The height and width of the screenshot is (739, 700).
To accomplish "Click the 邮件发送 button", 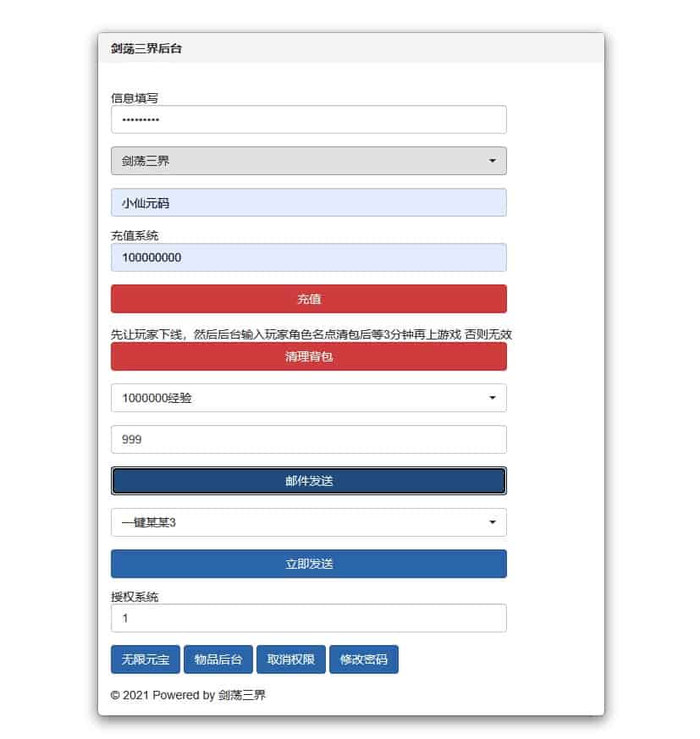I will [x=309, y=481].
